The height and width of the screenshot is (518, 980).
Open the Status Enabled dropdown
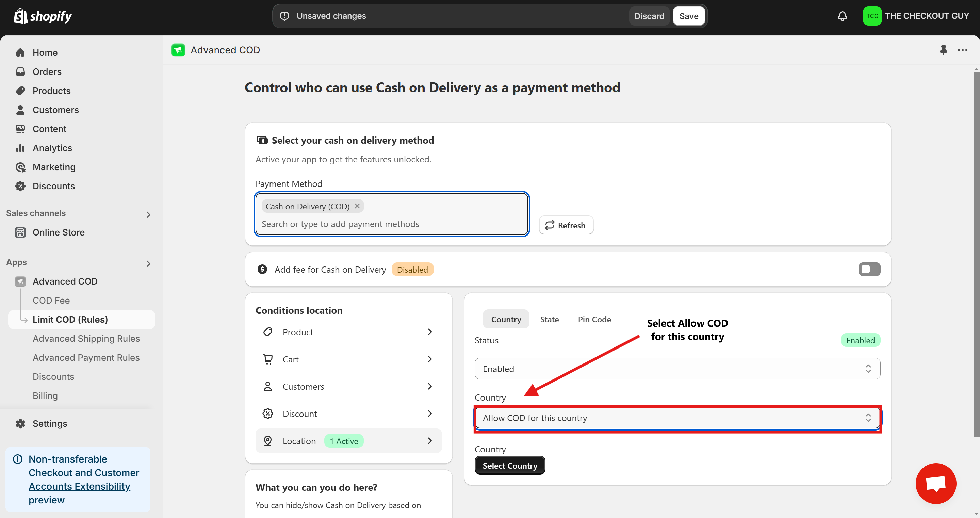click(x=677, y=369)
